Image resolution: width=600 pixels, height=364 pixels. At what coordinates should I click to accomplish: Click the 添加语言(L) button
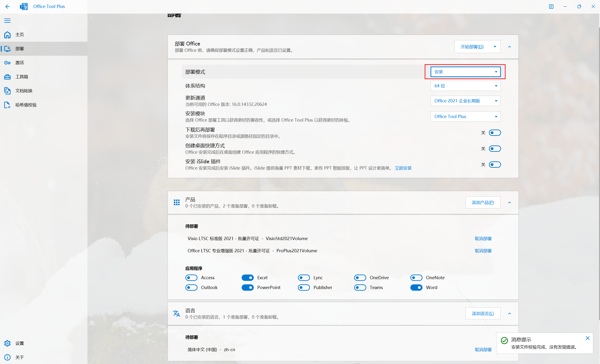click(x=483, y=313)
